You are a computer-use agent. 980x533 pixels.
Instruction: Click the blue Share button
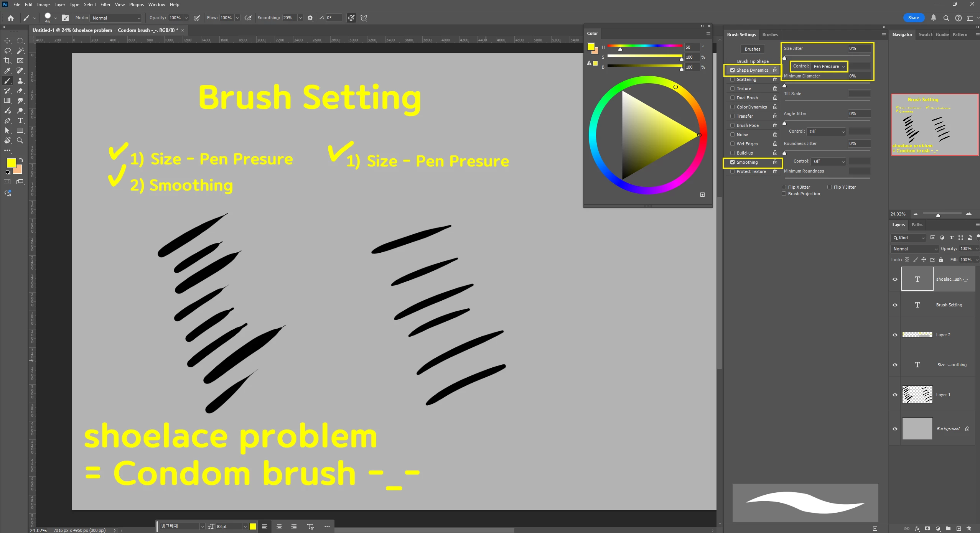pos(913,18)
